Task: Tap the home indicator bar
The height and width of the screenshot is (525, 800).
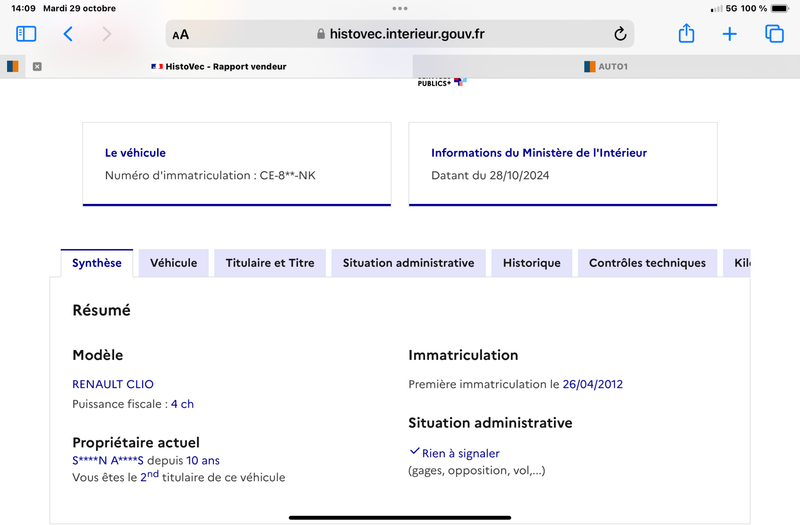Action: 400,517
